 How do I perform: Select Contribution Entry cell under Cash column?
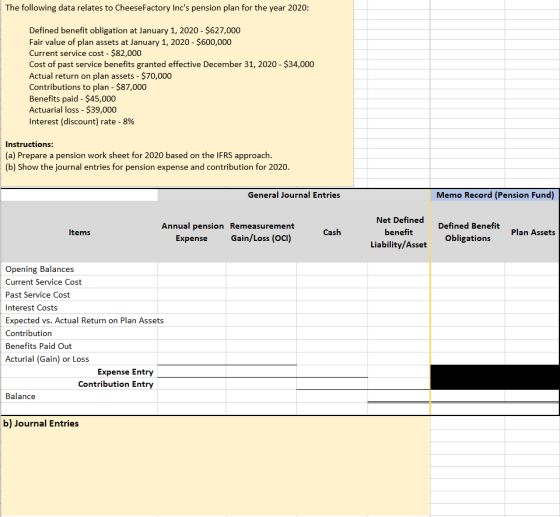tap(332, 384)
